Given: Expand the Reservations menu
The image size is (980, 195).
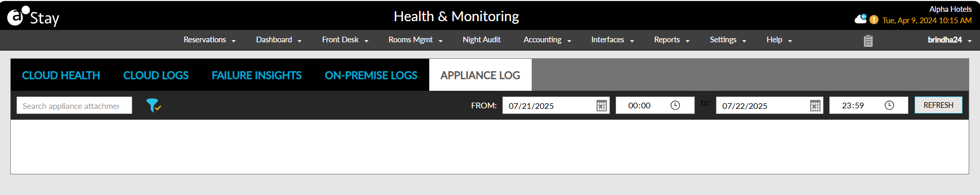Looking at the screenshot, I should 209,40.
